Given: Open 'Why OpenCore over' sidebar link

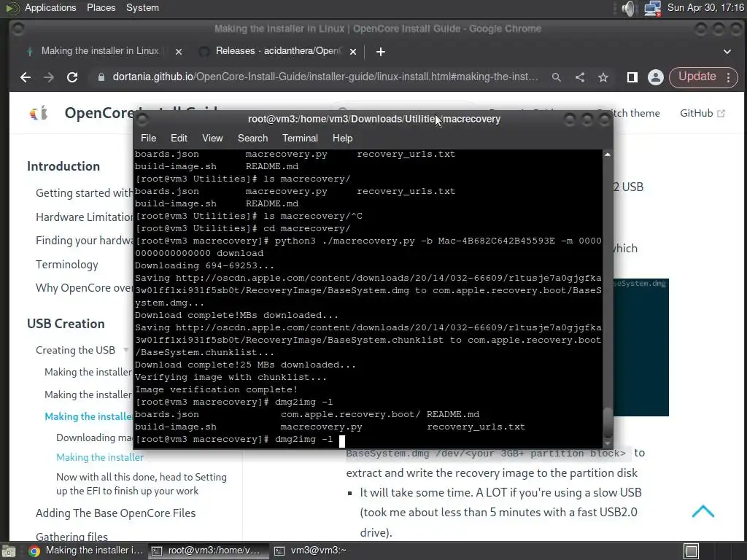Looking at the screenshot, I should click(85, 288).
